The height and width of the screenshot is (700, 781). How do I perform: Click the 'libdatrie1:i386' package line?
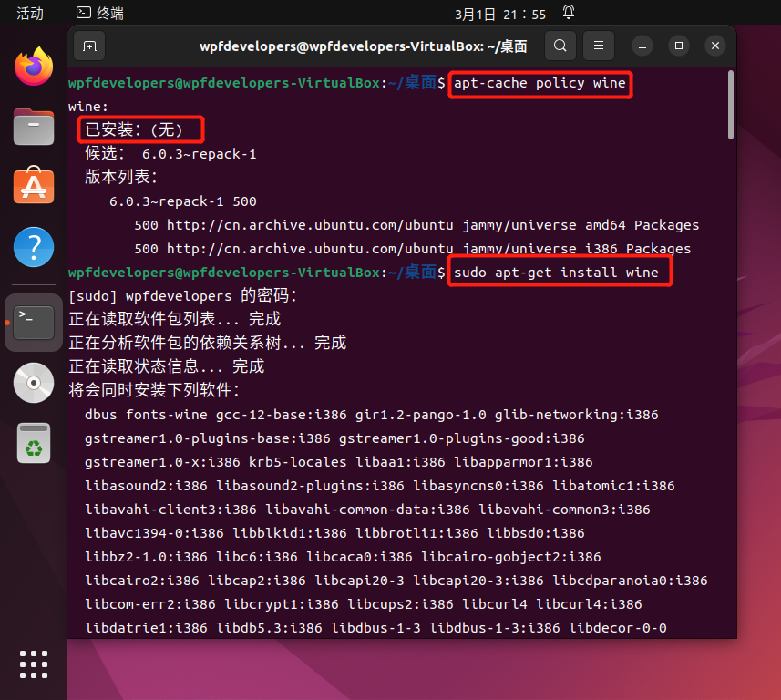[375, 628]
